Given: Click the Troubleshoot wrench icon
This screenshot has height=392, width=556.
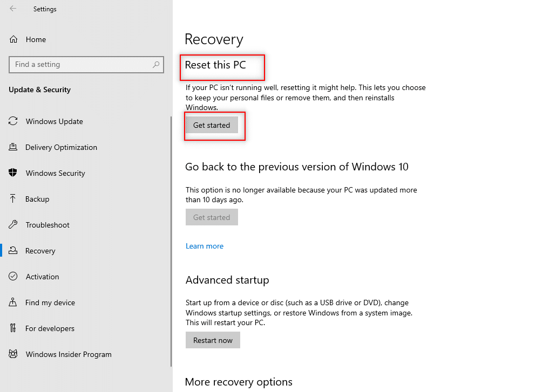Looking at the screenshot, I should pyautogui.click(x=13, y=224).
